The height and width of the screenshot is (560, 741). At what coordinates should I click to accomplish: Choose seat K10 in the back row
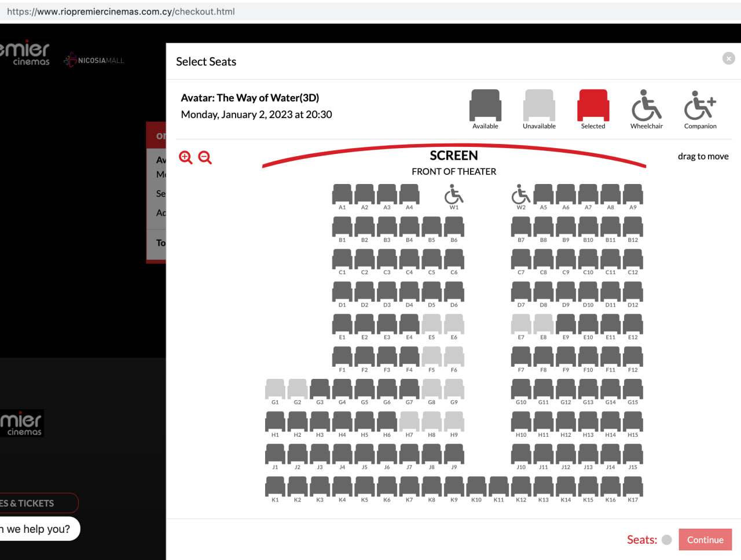point(476,486)
